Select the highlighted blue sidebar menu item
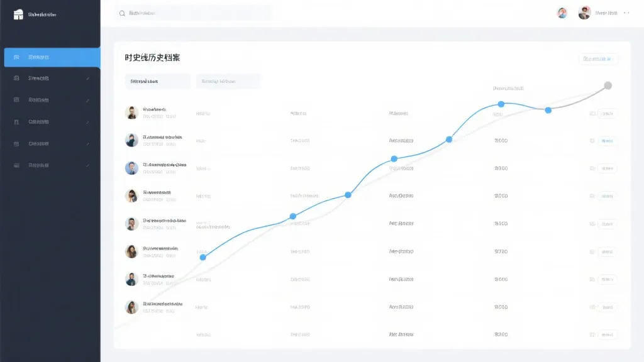Image resolution: width=644 pixels, height=362 pixels. tap(52, 57)
